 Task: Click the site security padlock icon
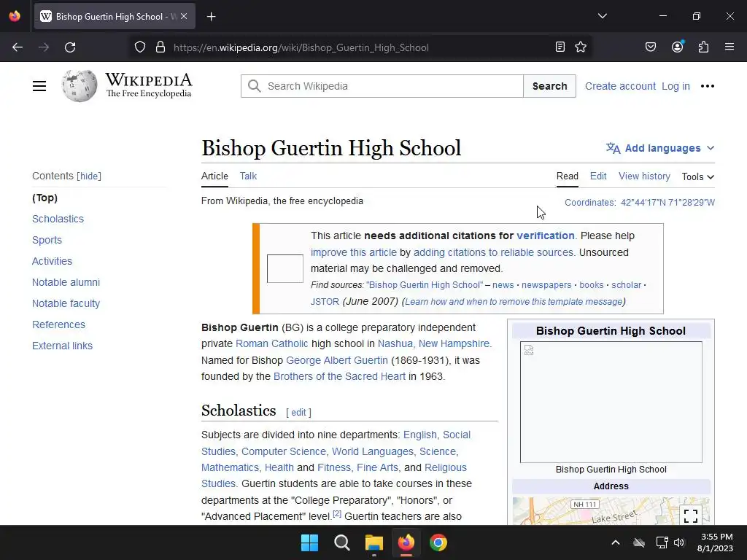click(x=160, y=47)
